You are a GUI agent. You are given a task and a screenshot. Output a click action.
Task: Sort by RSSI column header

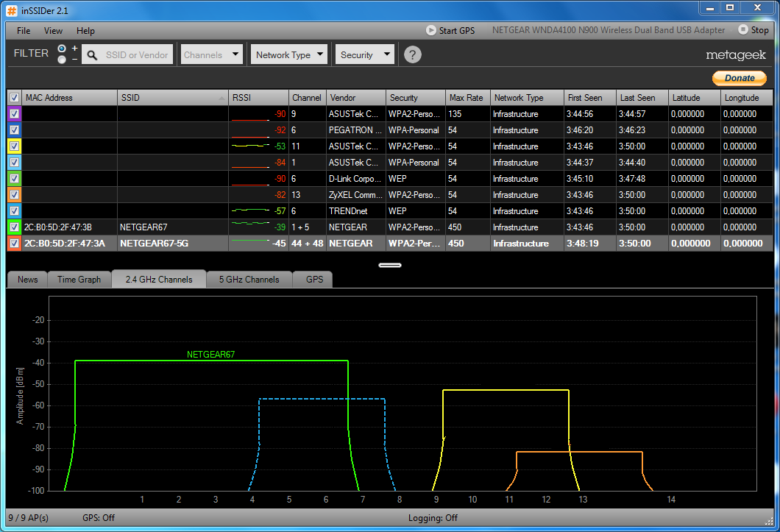258,98
